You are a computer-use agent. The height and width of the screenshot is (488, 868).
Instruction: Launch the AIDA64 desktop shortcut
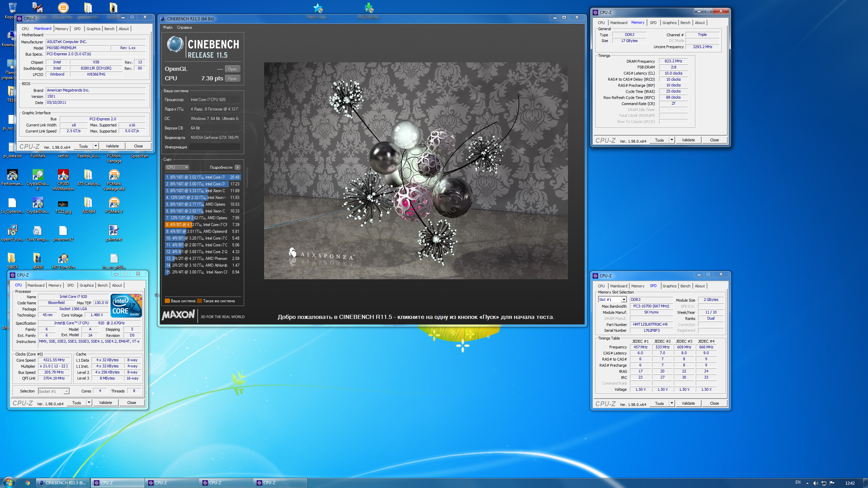tap(88, 205)
